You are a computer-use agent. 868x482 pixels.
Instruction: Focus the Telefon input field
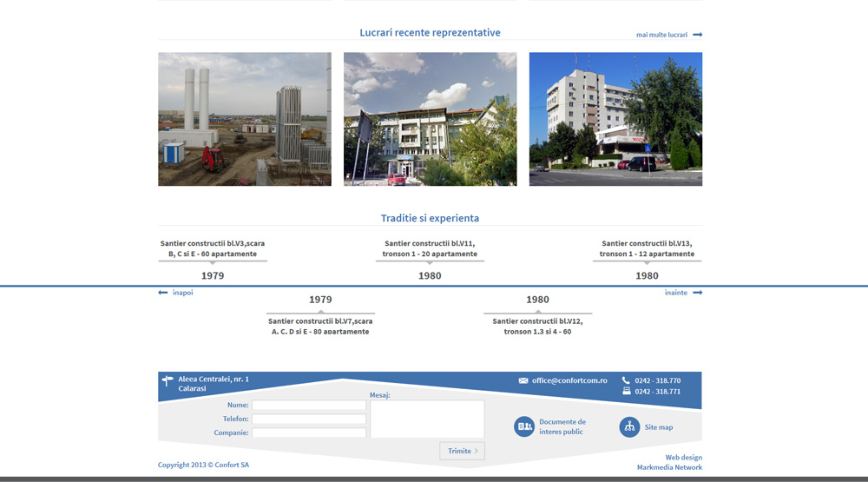pos(308,419)
